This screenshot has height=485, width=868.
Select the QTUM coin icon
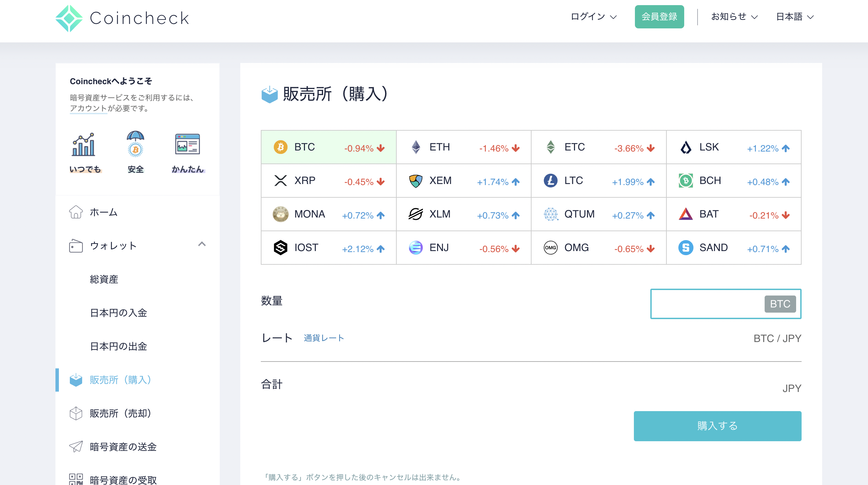pos(550,214)
